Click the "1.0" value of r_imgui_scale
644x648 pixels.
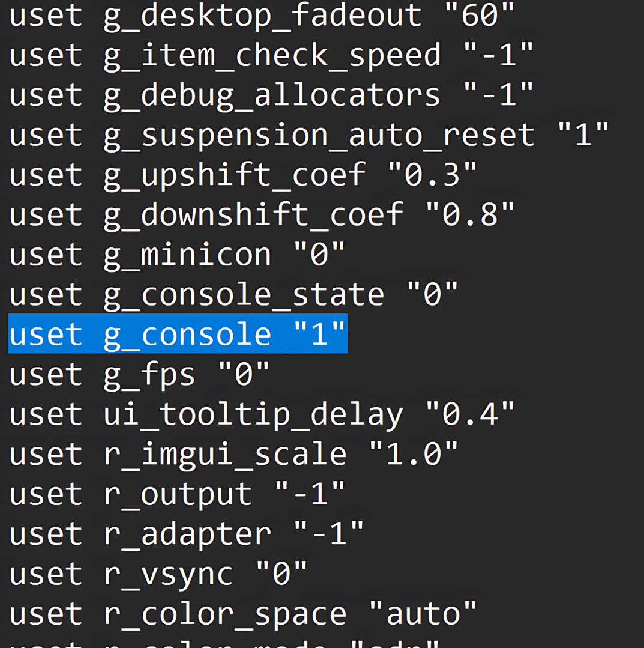[414, 455]
